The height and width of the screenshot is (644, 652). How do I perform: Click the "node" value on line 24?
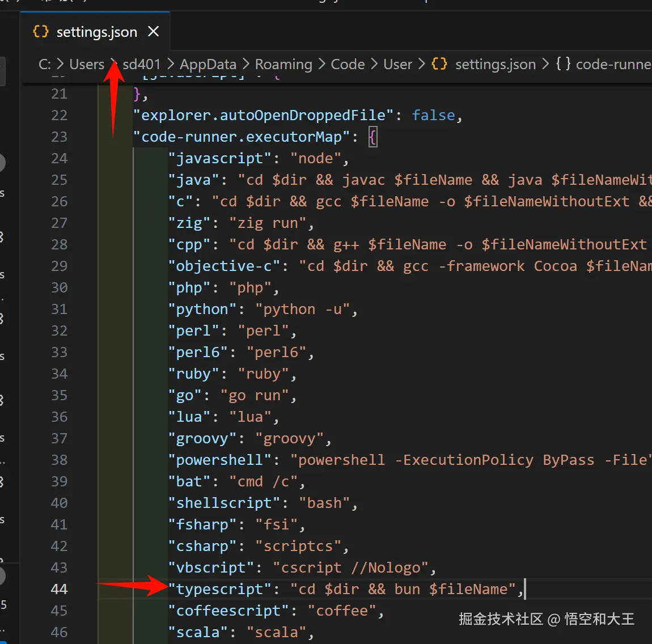[316, 158]
